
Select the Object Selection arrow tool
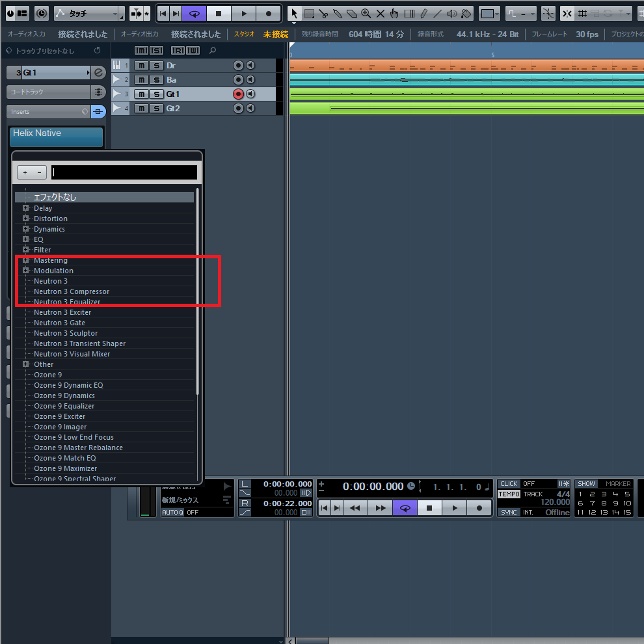point(294,14)
